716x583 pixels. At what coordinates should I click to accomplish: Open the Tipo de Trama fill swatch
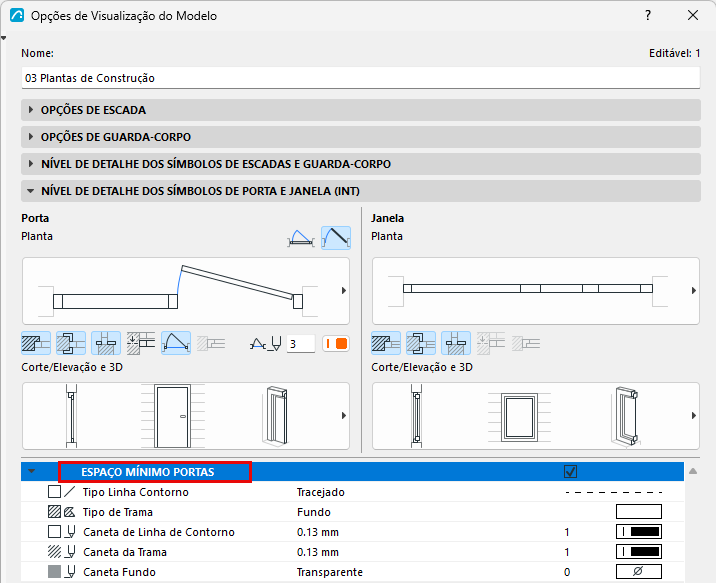639,512
